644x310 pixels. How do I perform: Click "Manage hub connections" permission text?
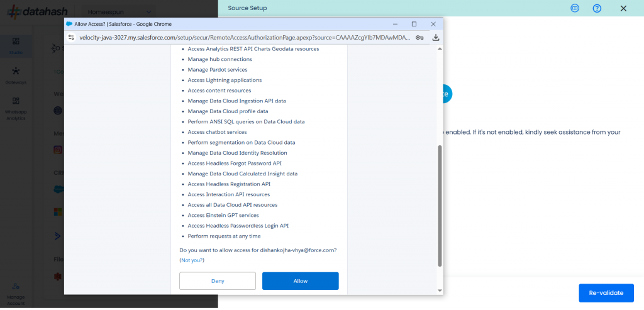pos(219,59)
